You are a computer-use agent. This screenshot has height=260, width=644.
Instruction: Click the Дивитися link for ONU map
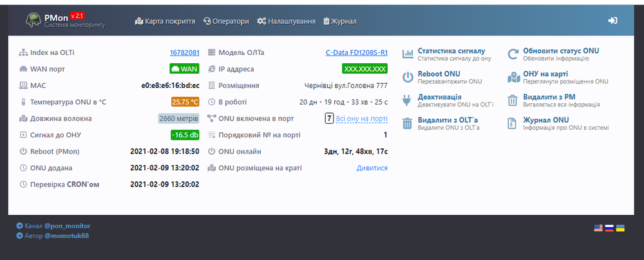click(372, 168)
